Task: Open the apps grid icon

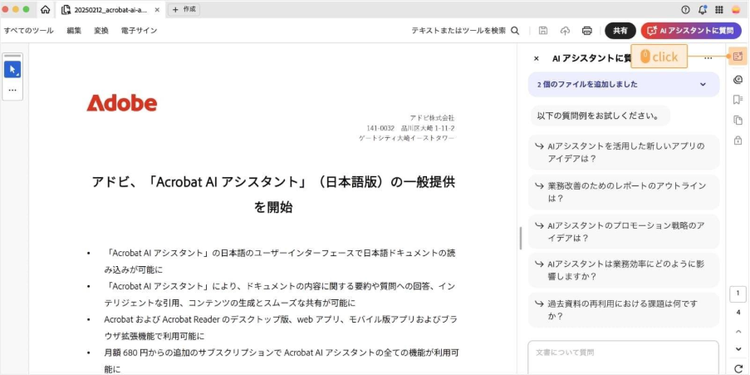Action: pos(719,10)
